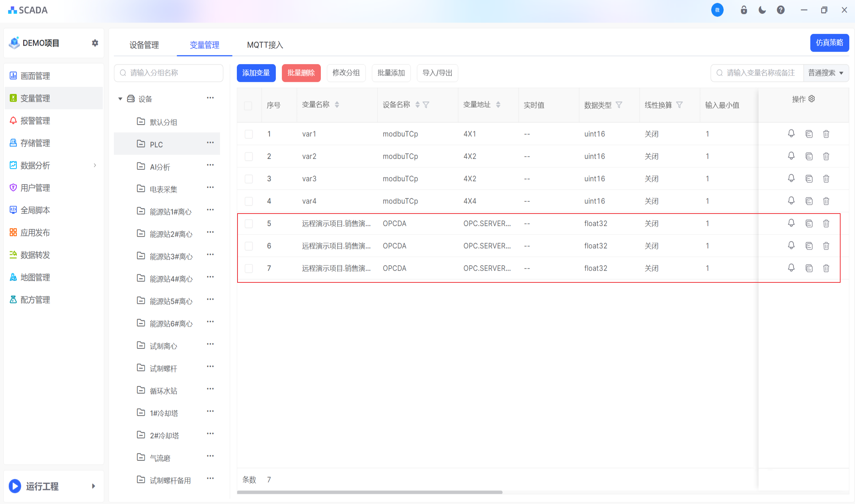The image size is (855, 504).
Task: Click the lock icon in title bar
Action: 743,10
